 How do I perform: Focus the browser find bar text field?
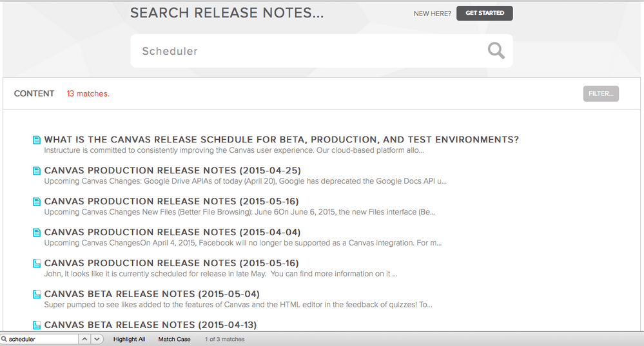[x=43, y=339]
